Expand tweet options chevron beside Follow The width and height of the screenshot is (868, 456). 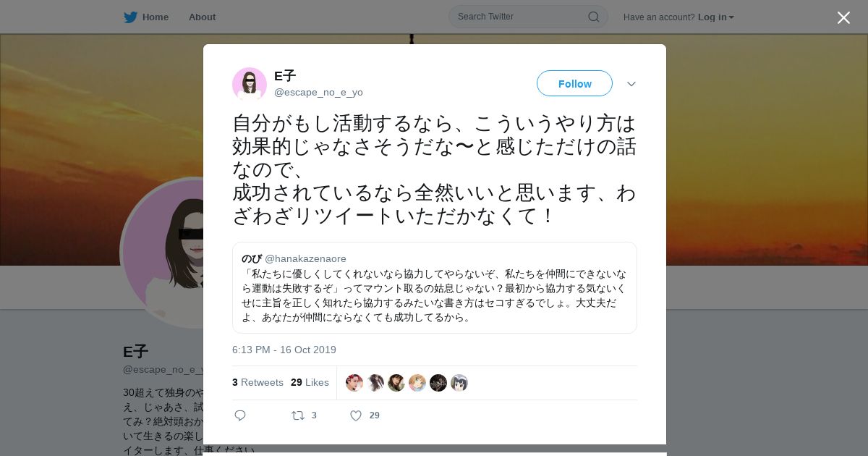click(631, 84)
